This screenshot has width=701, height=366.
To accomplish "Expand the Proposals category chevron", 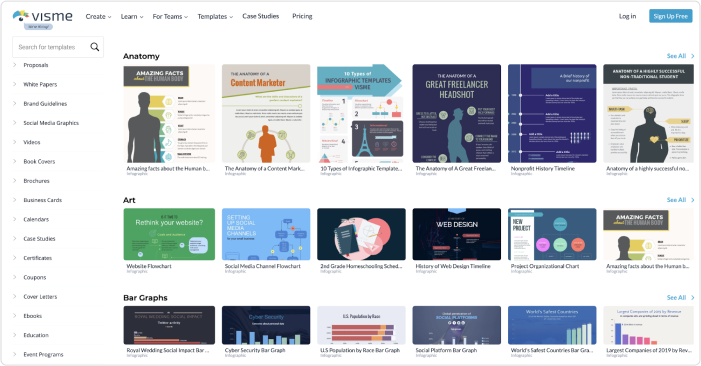I will pos(15,65).
